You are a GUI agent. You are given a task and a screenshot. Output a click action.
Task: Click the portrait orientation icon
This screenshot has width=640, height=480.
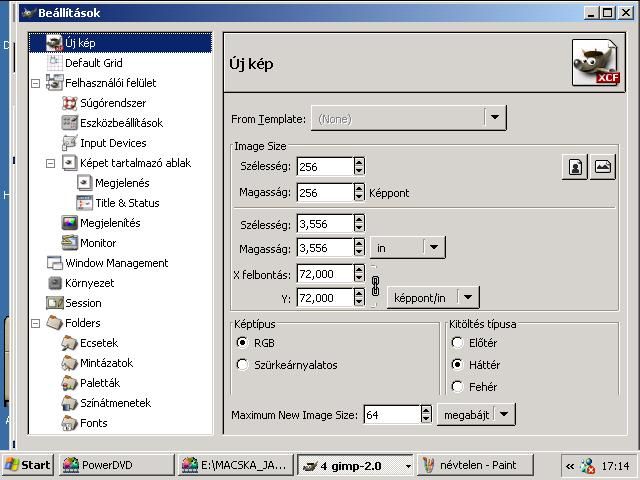576,167
